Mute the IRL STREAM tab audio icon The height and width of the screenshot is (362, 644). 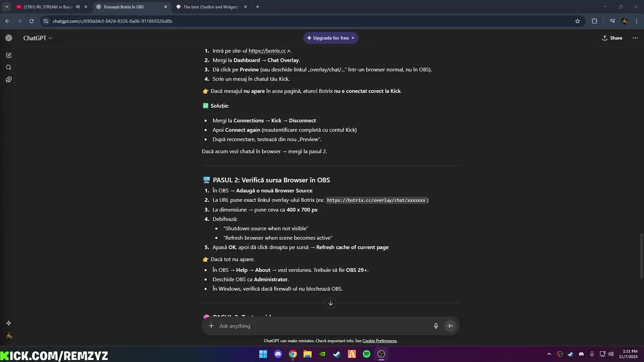pos(78,7)
